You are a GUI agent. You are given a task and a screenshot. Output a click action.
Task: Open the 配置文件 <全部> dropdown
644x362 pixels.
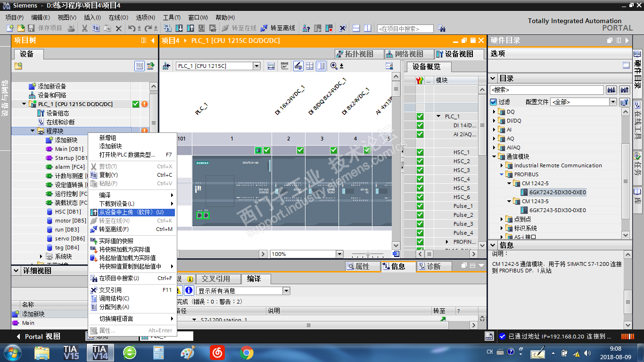613,102
